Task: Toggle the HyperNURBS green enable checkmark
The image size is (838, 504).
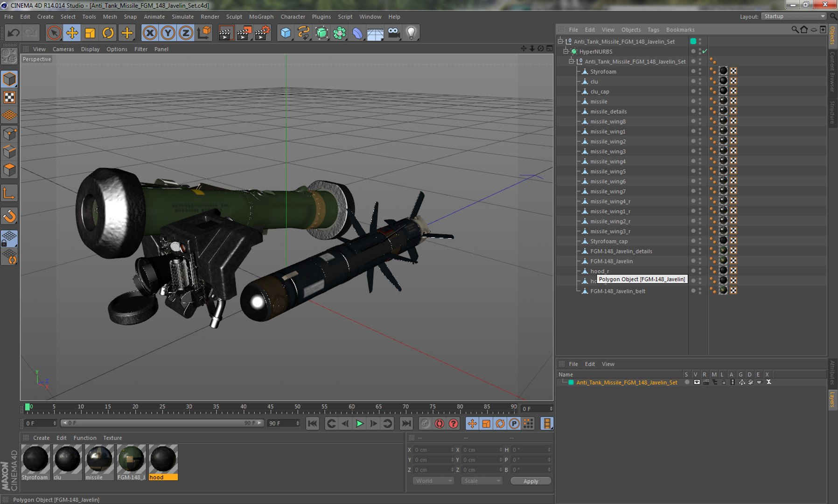Action: [x=705, y=51]
